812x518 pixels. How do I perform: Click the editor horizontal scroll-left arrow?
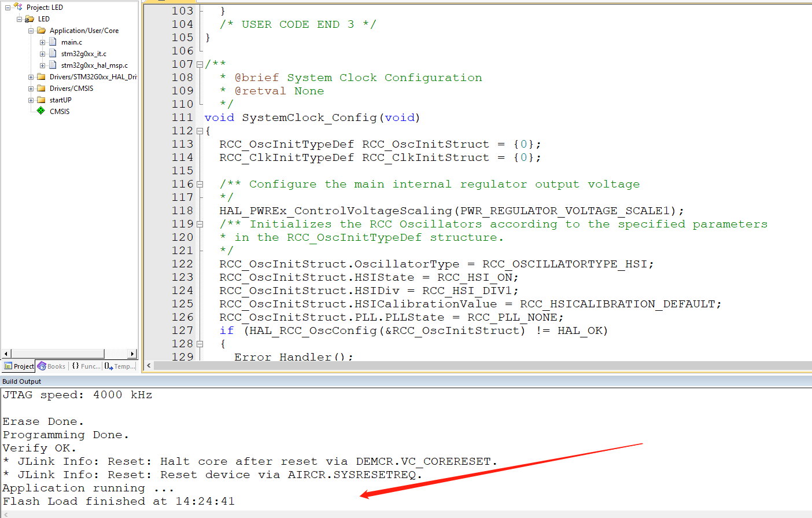[x=149, y=365]
